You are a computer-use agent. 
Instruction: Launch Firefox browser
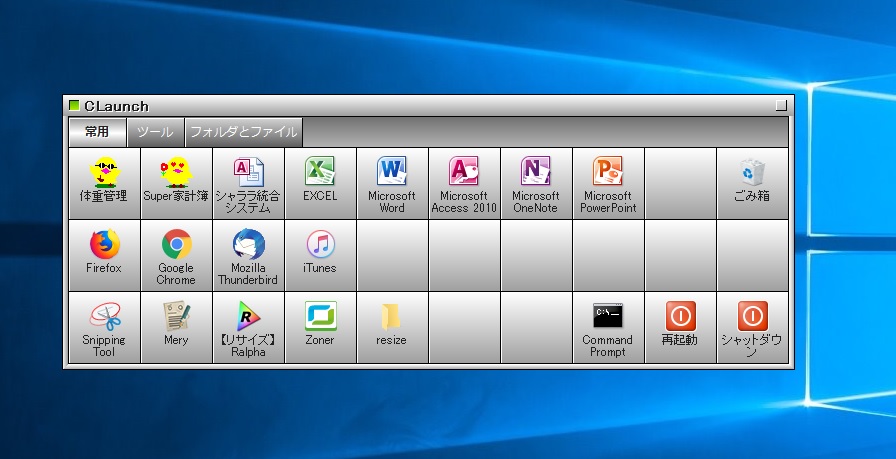click(x=104, y=254)
